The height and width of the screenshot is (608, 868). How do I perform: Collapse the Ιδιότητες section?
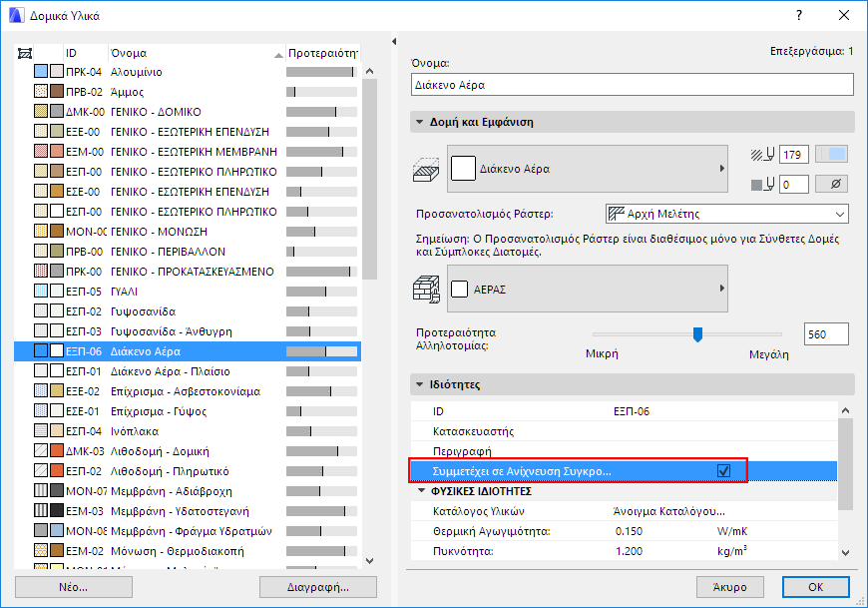coord(420,384)
